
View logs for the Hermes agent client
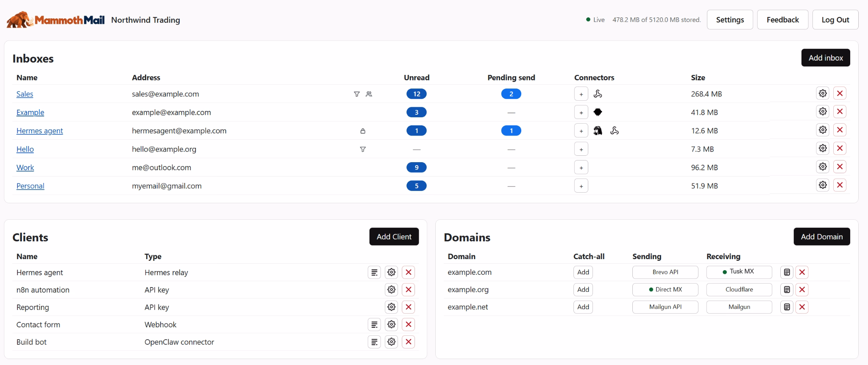click(x=374, y=272)
